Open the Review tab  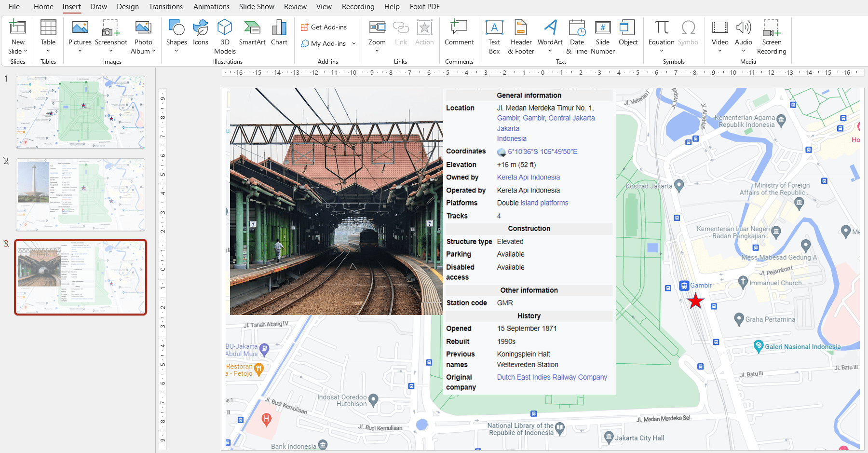pos(295,7)
